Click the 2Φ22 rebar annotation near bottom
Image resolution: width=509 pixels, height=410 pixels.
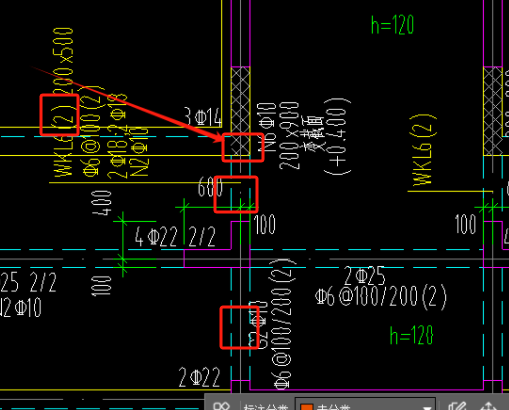[199, 377]
